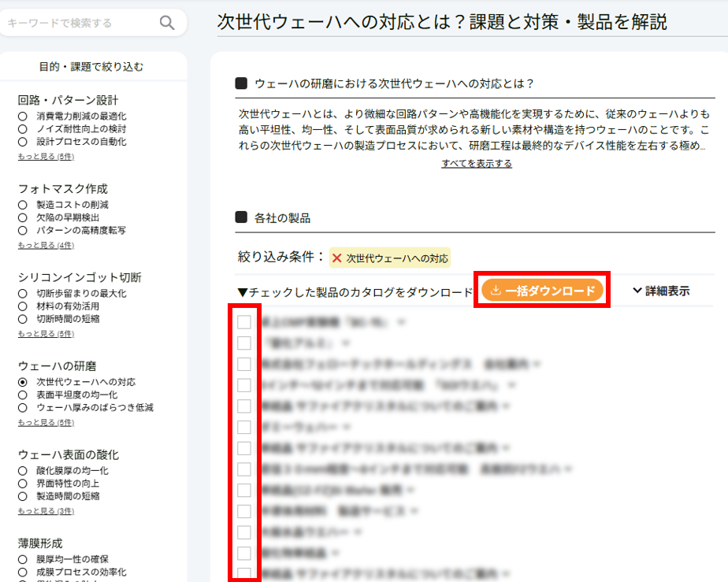Click the keyword search input field

click(79, 24)
